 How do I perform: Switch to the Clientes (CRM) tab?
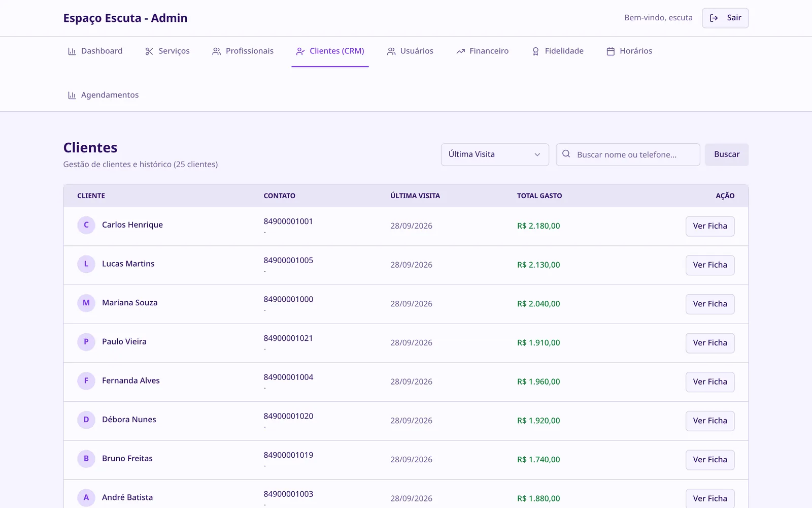coord(330,51)
